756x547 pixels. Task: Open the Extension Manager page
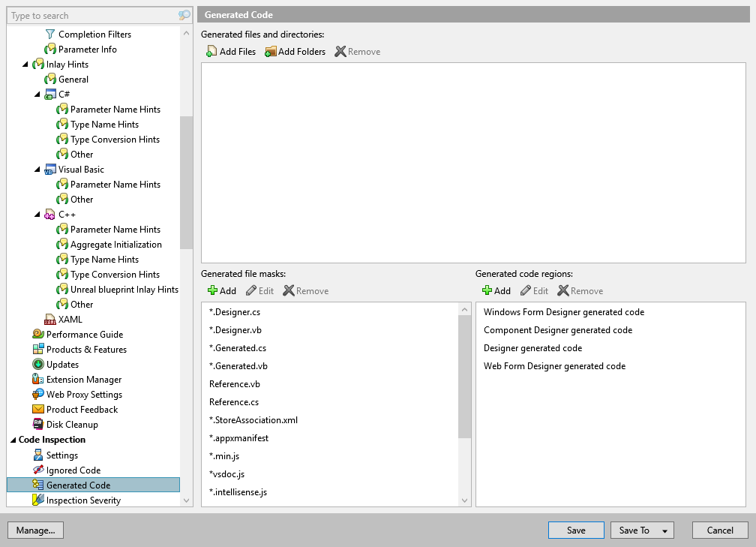point(83,380)
